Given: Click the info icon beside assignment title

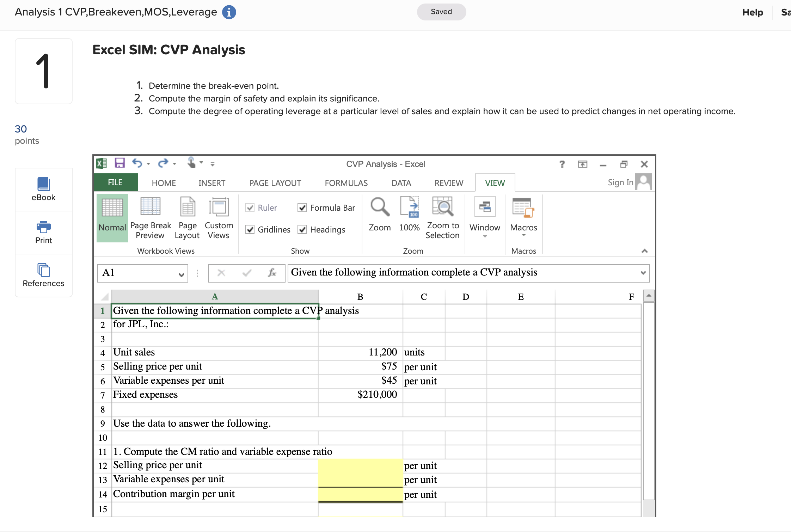Looking at the screenshot, I should (x=229, y=12).
